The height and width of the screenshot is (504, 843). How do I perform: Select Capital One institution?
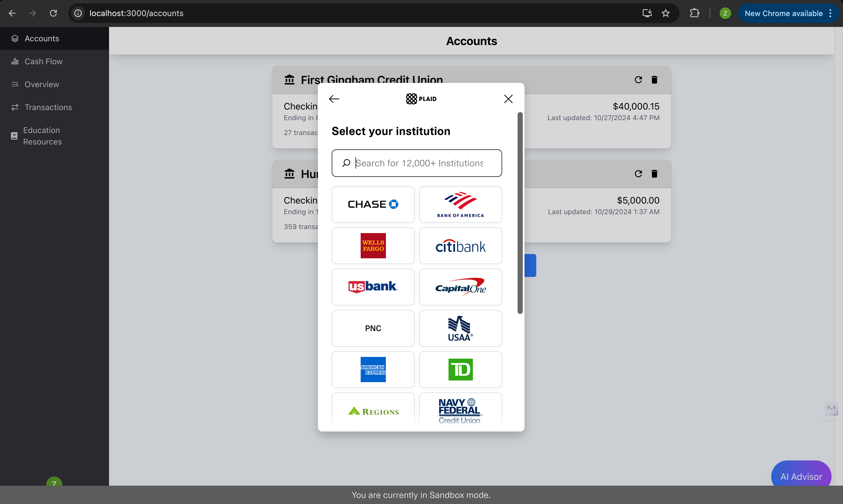click(x=460, y=287)
